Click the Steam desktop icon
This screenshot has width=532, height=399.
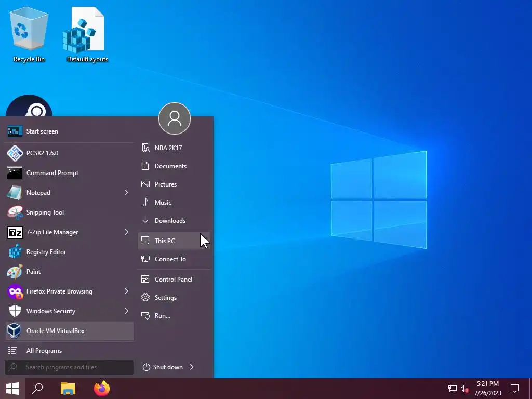click(x=29, y=106)
